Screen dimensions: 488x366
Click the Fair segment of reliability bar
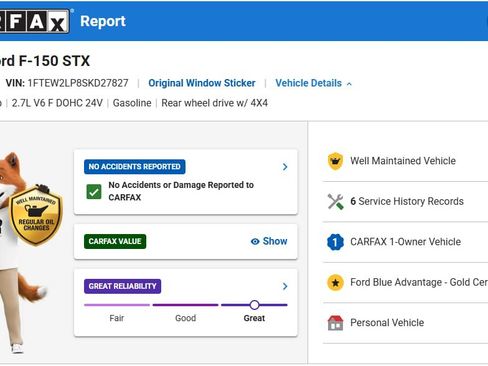117,305
